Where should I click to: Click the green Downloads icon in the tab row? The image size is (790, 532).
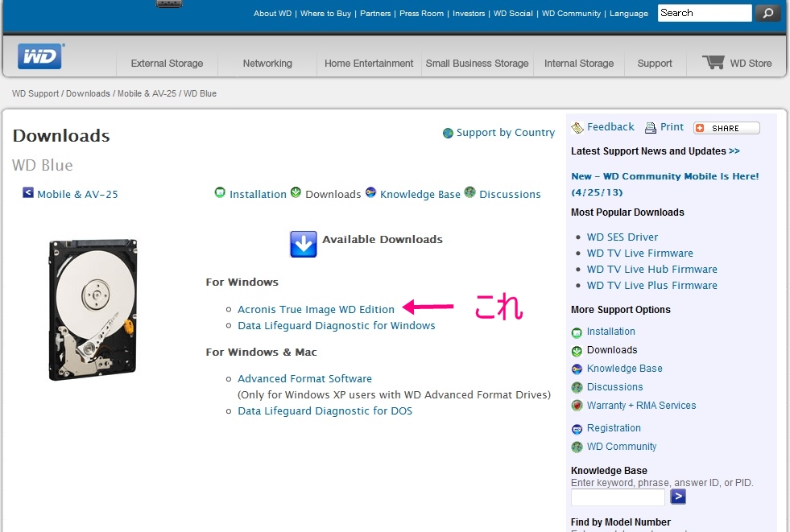[296, 192]
